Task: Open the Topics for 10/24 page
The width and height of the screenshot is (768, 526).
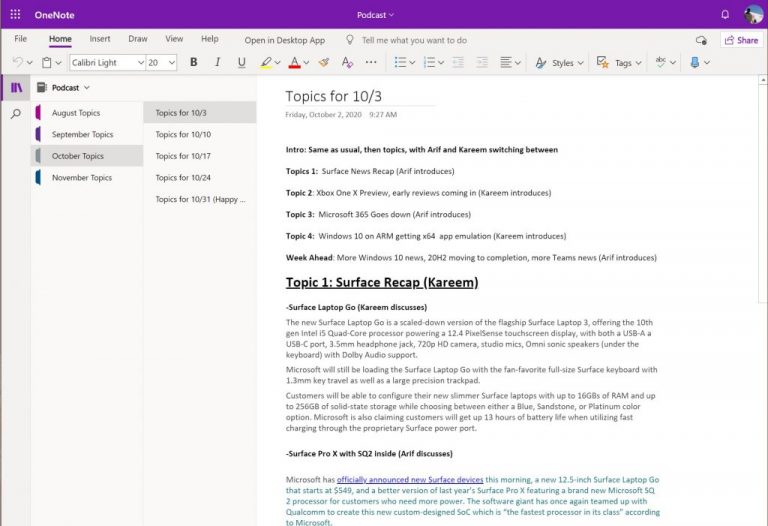Action: coord(200,177)
